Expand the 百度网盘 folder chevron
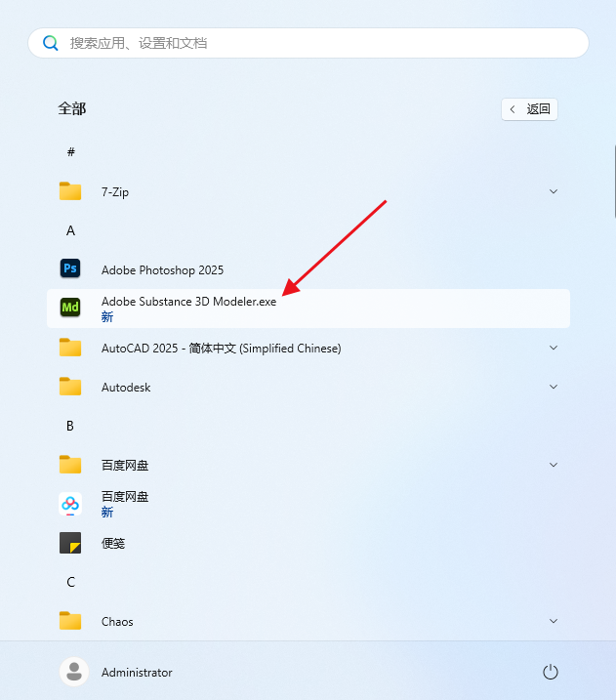The height and width of the screenshot is (700, 616). (554, 465)
